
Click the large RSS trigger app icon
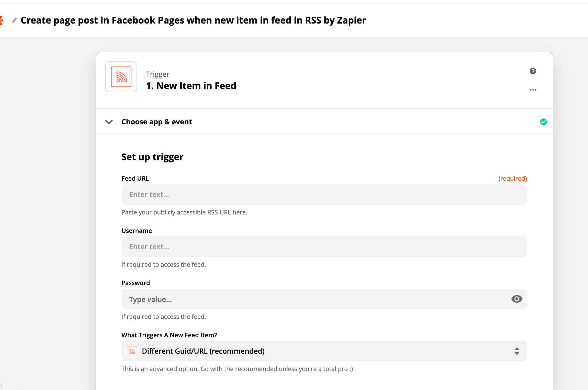[121, 77]
